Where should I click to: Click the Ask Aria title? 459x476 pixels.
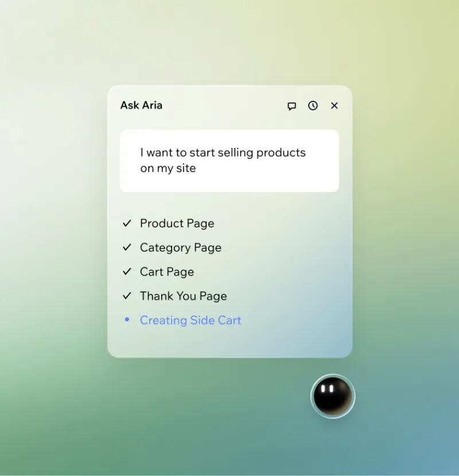coord(141,106)
